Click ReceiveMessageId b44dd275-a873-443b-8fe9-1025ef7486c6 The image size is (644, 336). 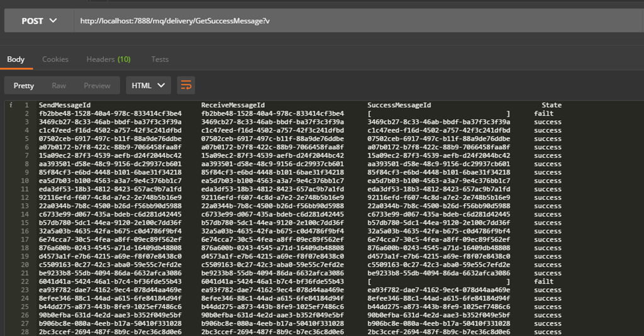coord(272,307)
